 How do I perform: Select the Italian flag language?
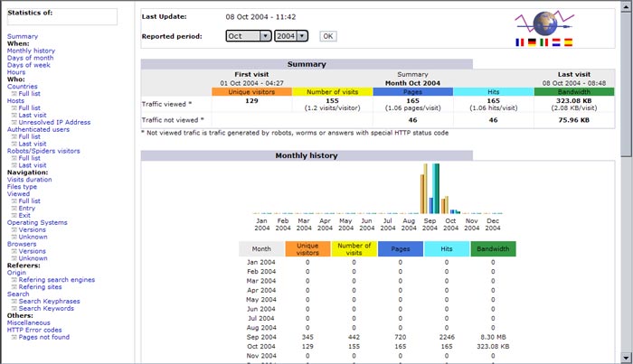543,42
